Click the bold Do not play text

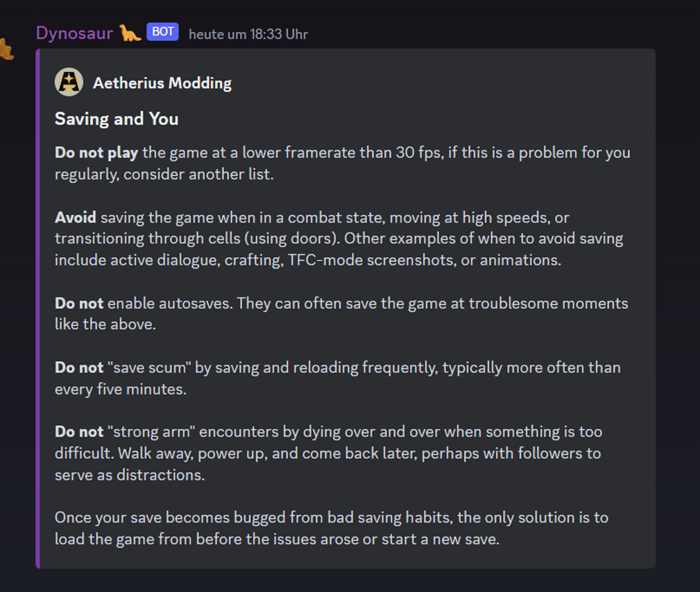(x=96, y=153)
